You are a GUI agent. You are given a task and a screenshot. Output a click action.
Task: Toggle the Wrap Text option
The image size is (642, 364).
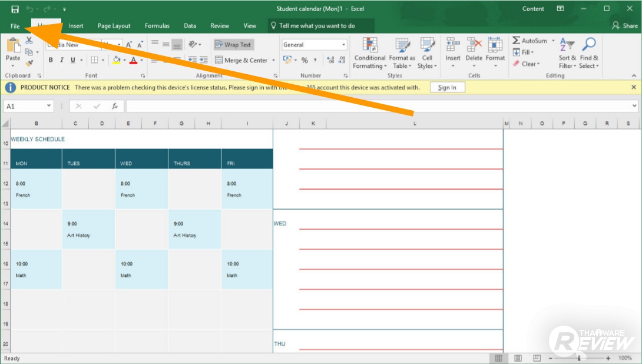click(x=233, y=45)
